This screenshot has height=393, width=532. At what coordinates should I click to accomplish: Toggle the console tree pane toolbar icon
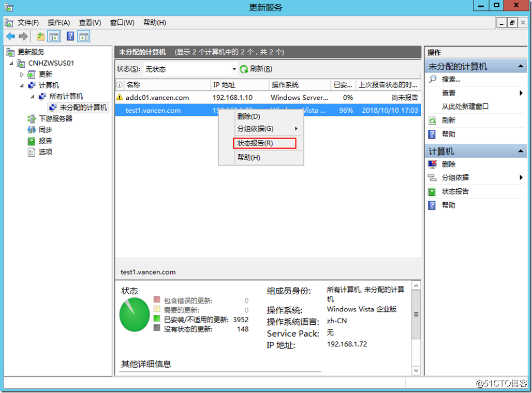(x=54, y=36)
